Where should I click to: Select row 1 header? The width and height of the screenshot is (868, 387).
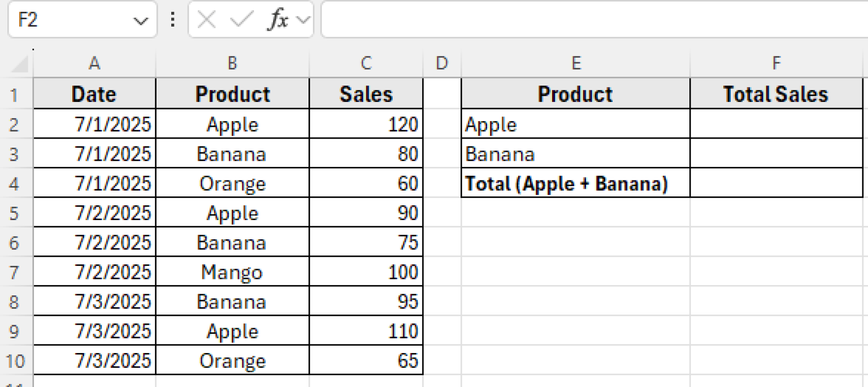pyautogui.click(x=16, y=94)
